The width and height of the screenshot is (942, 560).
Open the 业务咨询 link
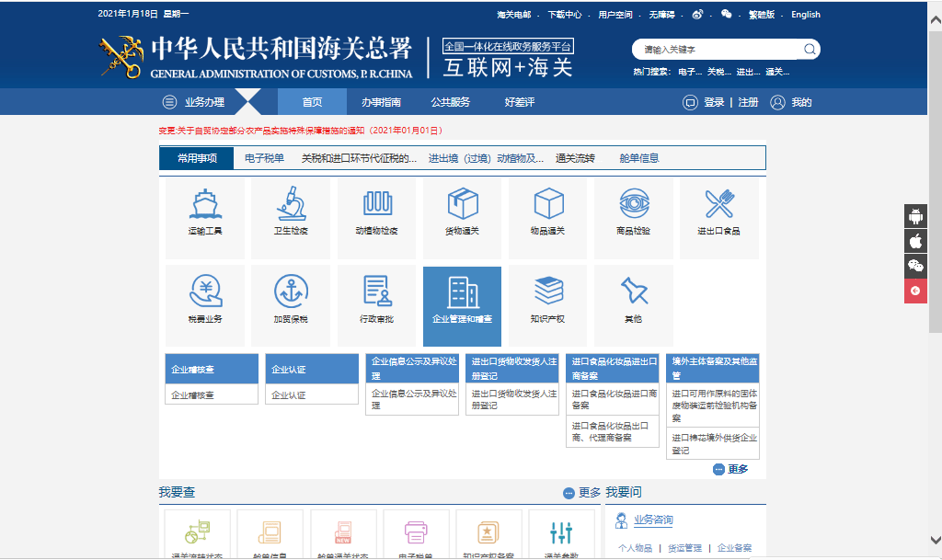(x=653, y=520)
